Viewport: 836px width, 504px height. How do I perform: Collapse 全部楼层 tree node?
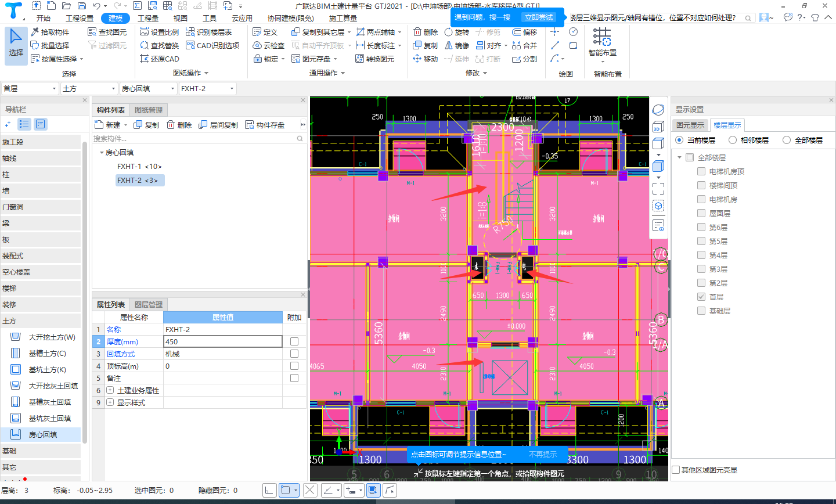tap(679, 157)
